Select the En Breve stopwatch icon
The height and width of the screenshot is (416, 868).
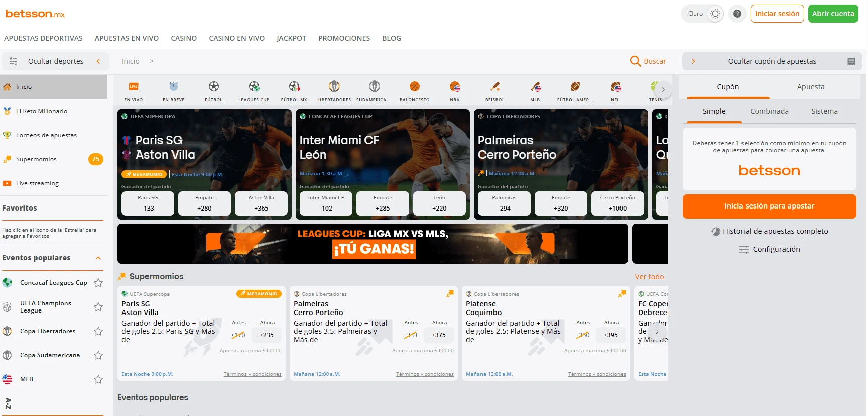tap(174, 87)
